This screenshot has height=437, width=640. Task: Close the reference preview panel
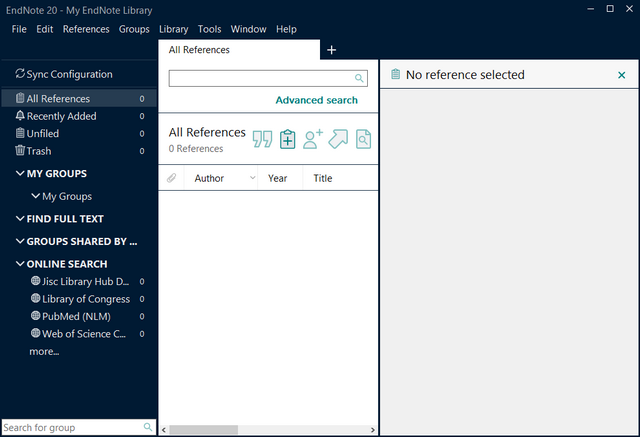pyautogui.click(x=621, y=75)
